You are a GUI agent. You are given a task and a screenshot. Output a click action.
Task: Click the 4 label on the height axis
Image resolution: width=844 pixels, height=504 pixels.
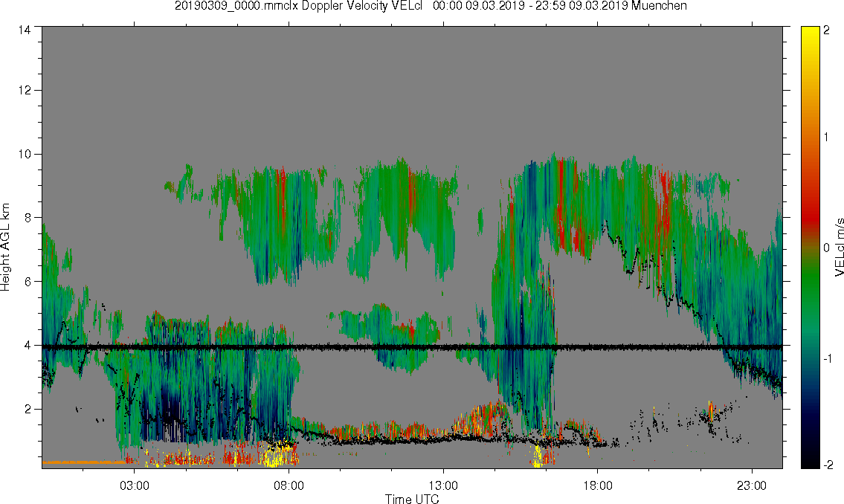28,346
